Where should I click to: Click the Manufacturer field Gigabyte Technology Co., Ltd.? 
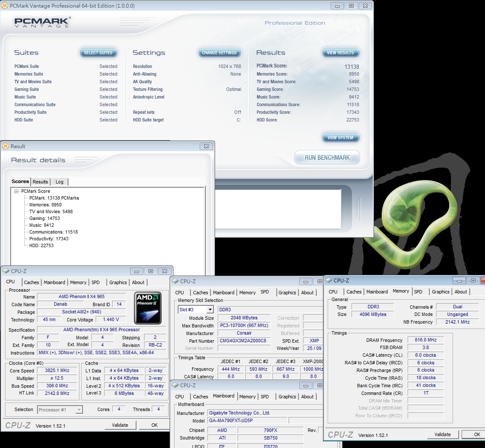click(265, 413)
